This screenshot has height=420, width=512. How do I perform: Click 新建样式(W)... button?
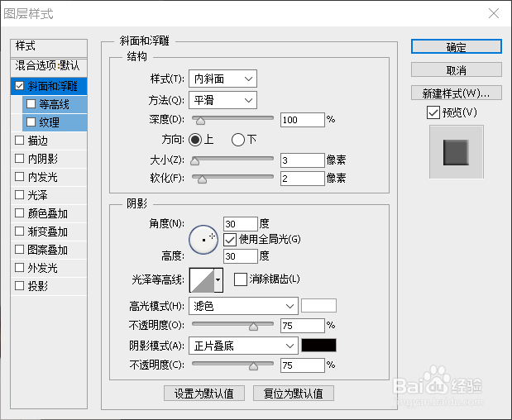coord(456,93)
